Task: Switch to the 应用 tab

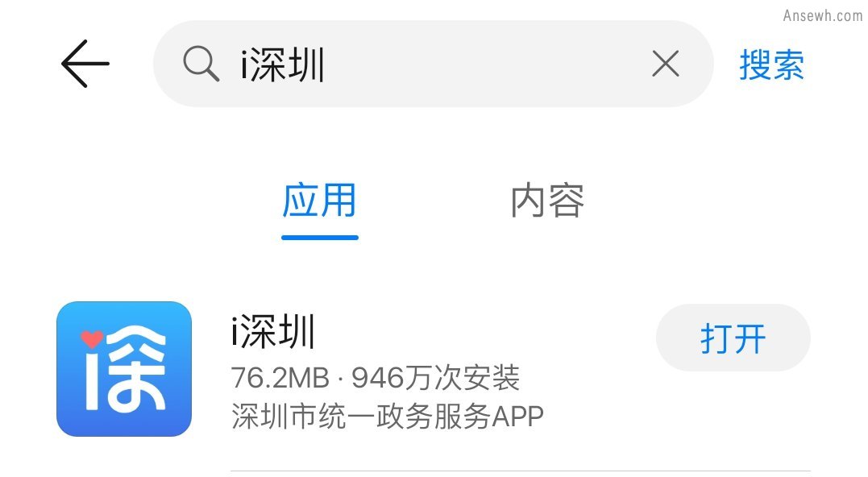Action: [319, 201]
